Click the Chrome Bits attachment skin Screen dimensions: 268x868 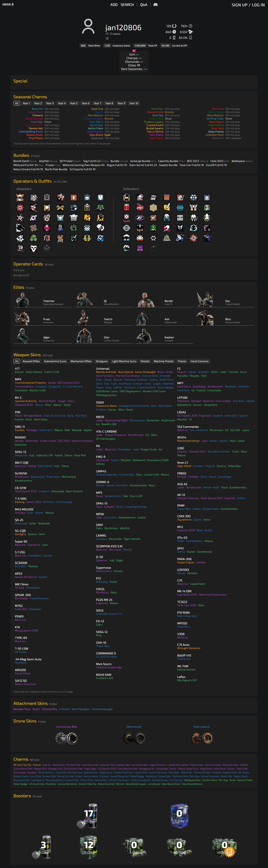tap(50, 709)
